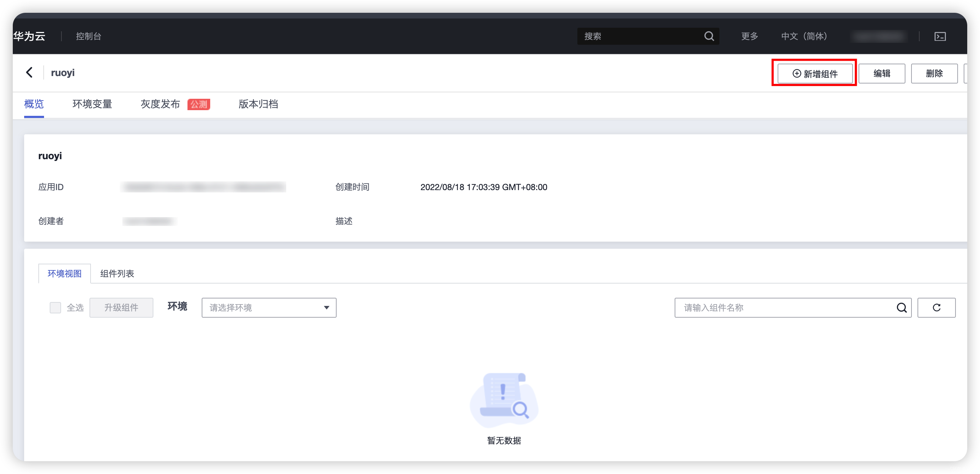Screen dimensions: 980x474
Task: Open the 中文（简体）language selector
Action: coord(804,36)
